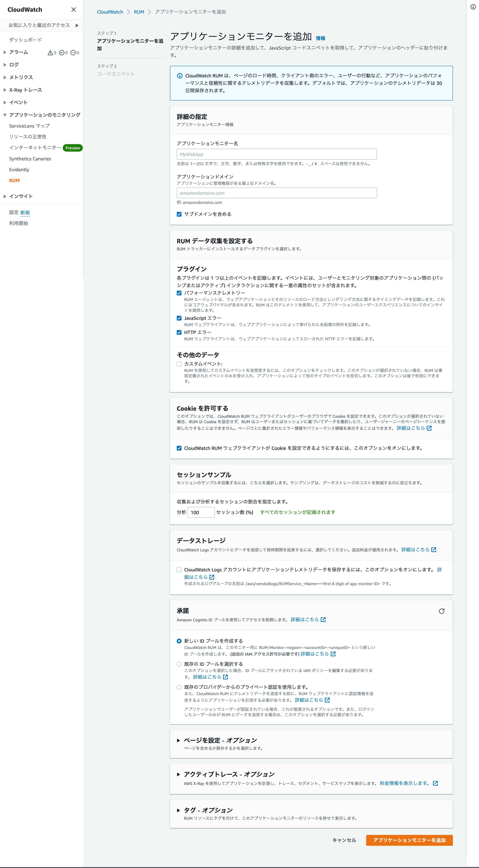Expand the アラーム sidebar section
Screen dimensions: 479x868
coord(5,52)
